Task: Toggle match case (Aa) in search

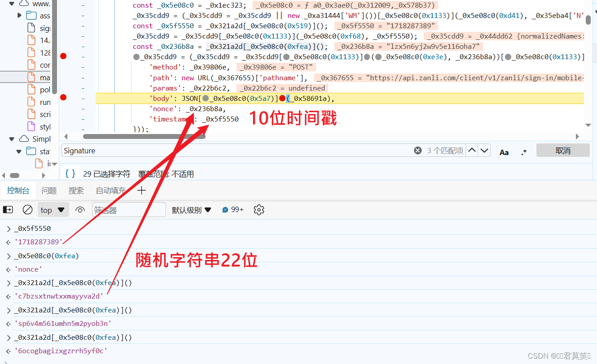Action: [x=504, y=152]
